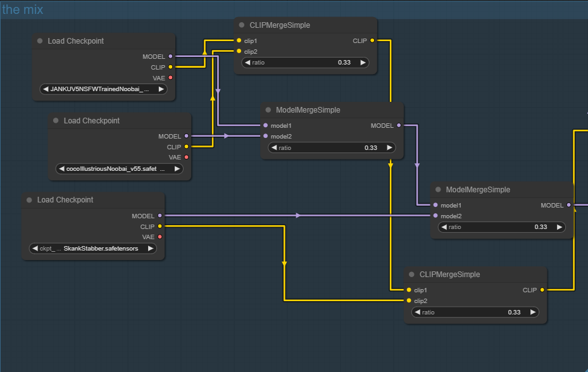
Task: Click CLIP output port of top CLIPMergeSimple node
Action: point(372,40)
